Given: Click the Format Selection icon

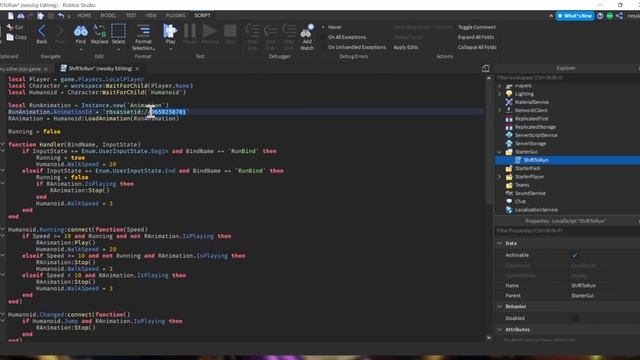Looking at the screenshot, I should [143, 31].
